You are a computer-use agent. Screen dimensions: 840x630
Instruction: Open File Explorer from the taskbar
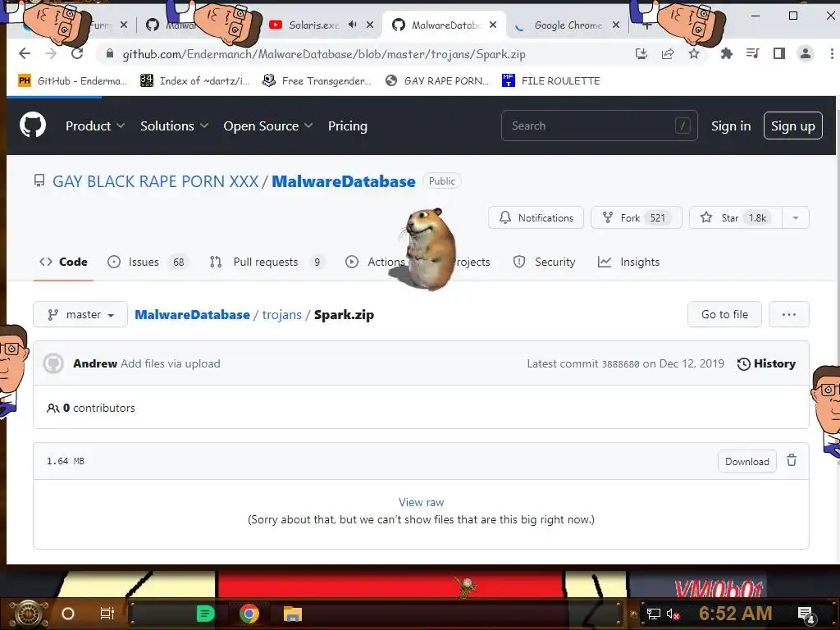293,614
